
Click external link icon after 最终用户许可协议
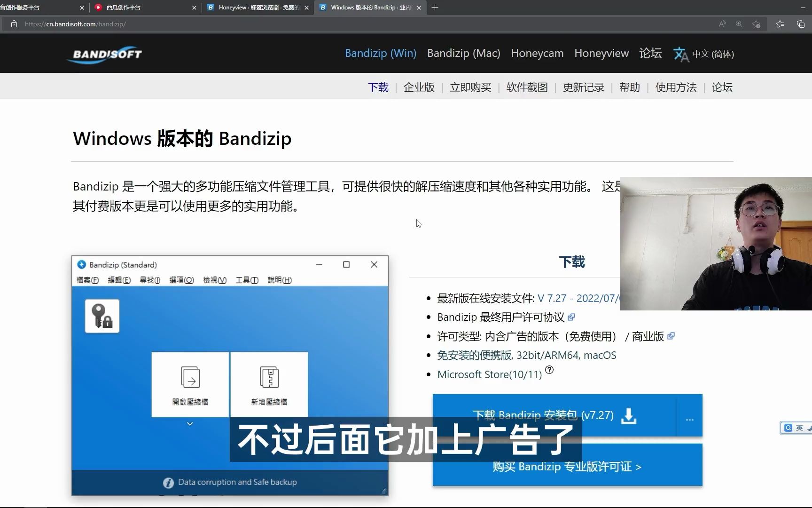571,317
